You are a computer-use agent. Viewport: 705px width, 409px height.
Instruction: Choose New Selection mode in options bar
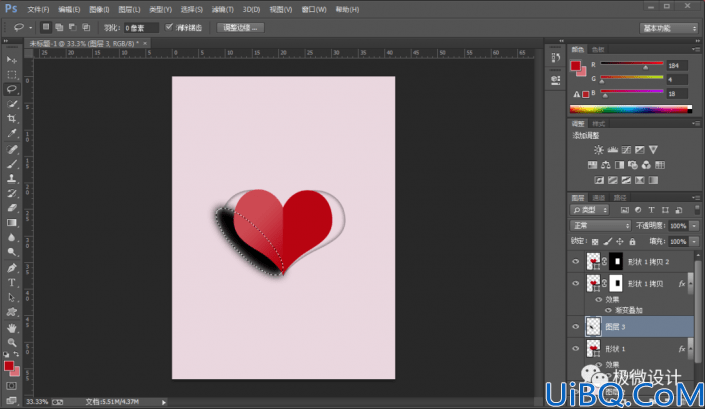tap(46, 27)
